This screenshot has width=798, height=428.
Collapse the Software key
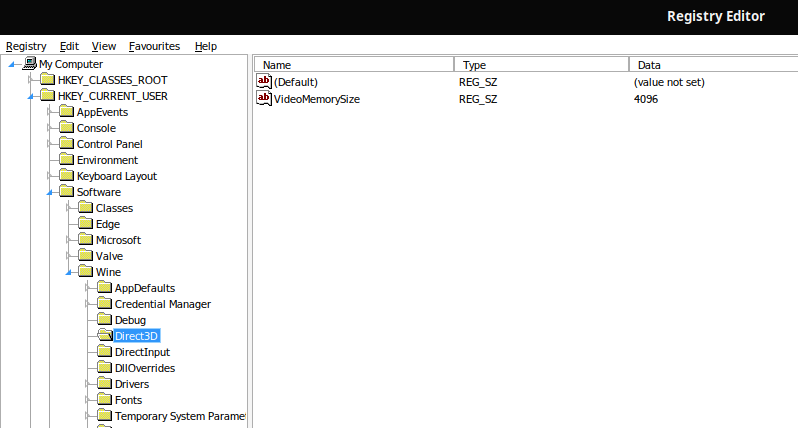[x=49, y=192]
